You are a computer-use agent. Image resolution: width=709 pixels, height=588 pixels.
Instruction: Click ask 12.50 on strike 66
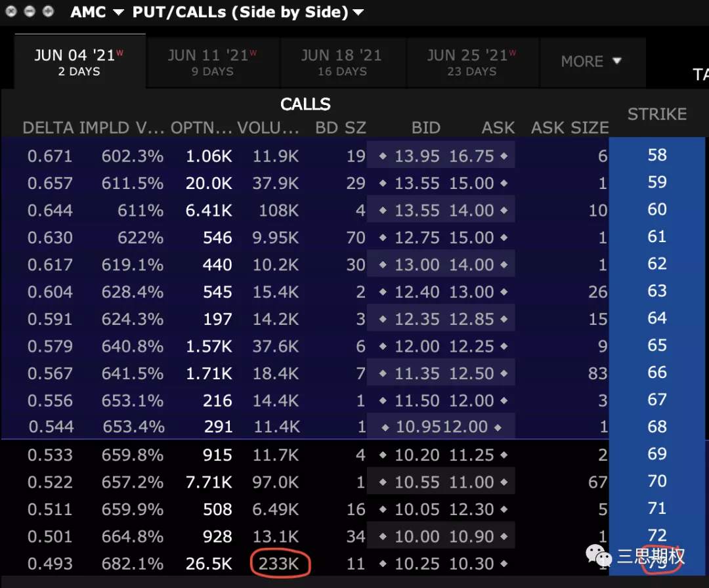(471, 373)
